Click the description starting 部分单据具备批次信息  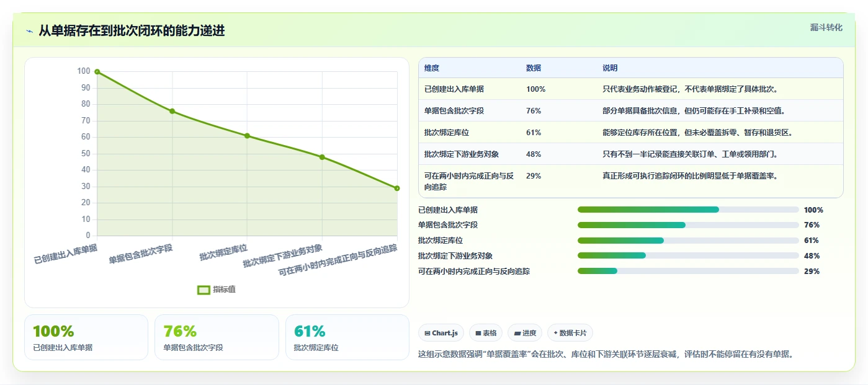(694, 111)
